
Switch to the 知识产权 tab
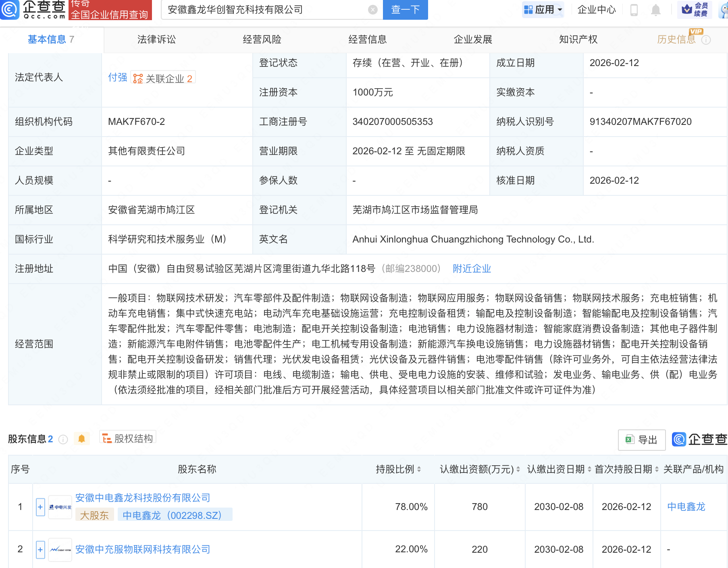click(x=578, y=39)
